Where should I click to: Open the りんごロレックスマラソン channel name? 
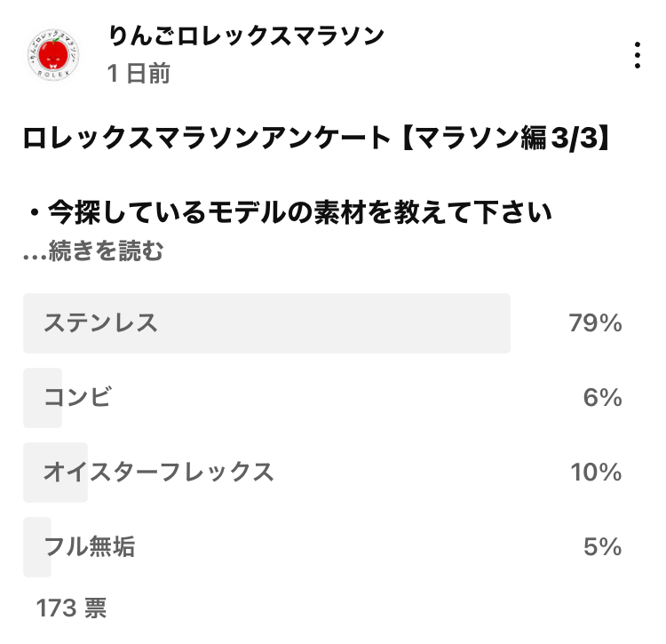(x=246, y=36)
